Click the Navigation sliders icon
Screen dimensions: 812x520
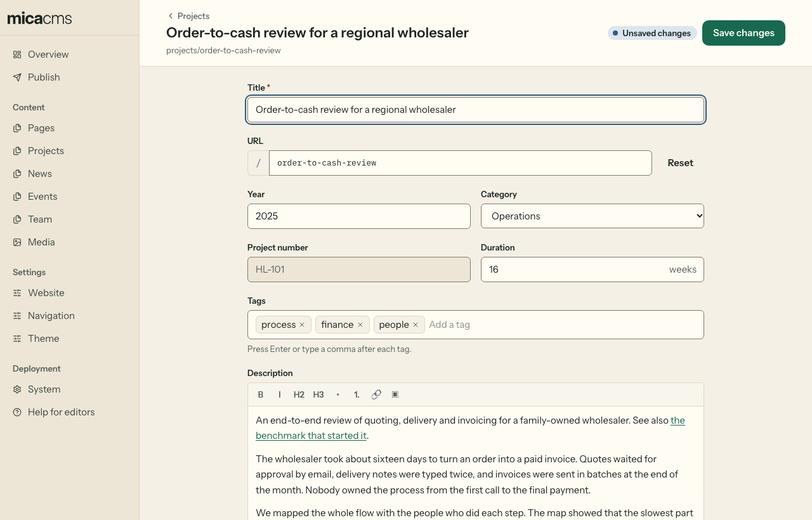[x=17, y=316]
